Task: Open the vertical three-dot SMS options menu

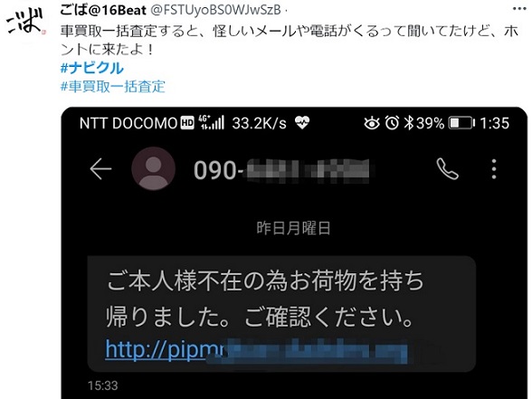Action: (494, 168)
